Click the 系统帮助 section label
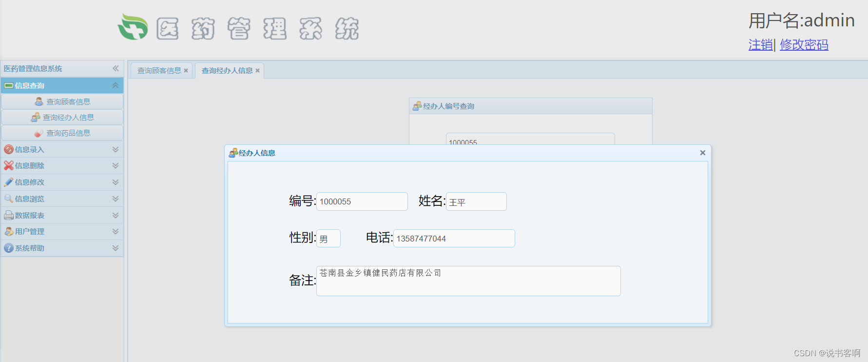 pyautogui.click(x=30, y=248)
